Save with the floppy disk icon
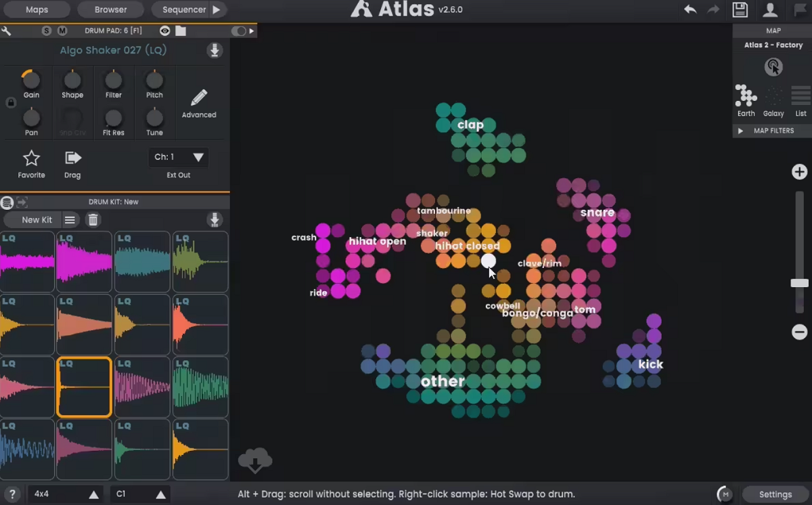Screen dimensions: 812x505 [740, 9]
